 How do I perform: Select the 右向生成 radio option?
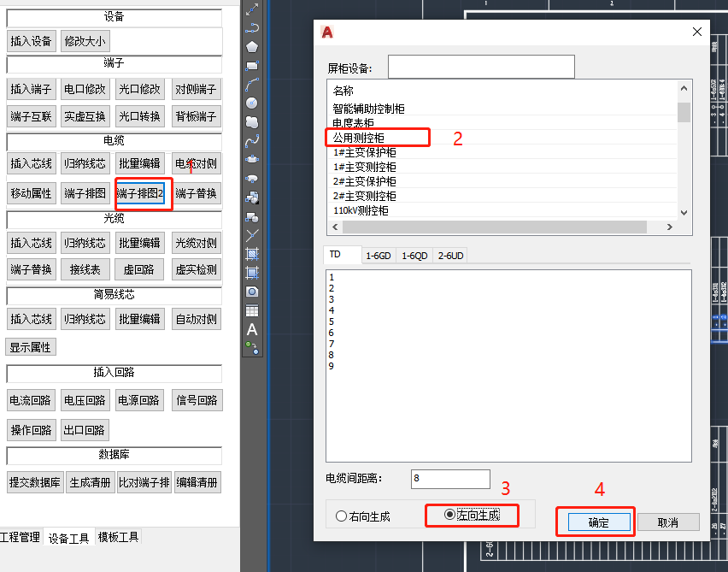pos(342,516)
